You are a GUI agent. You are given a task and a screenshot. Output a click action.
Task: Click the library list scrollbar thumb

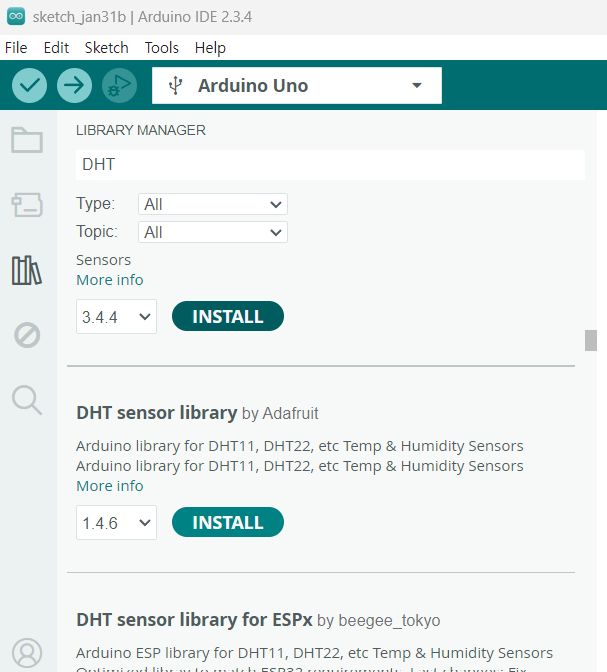[591, 340]
